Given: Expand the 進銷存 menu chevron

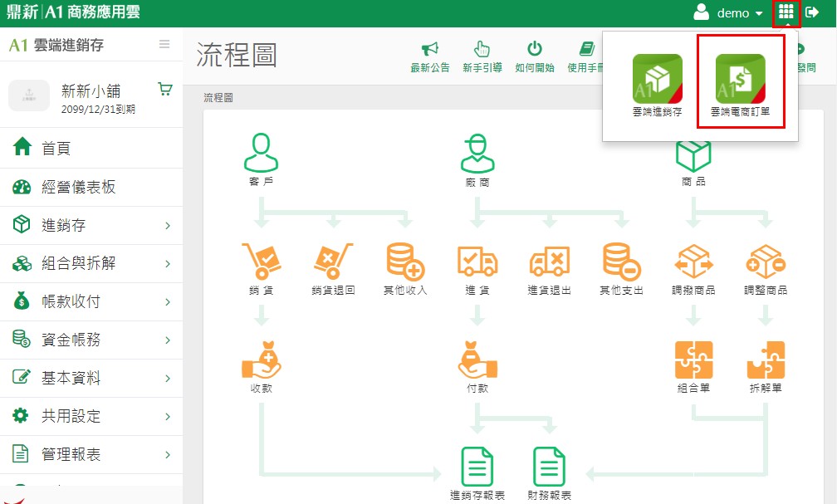Looking at the screenshot, I should 168,226.
